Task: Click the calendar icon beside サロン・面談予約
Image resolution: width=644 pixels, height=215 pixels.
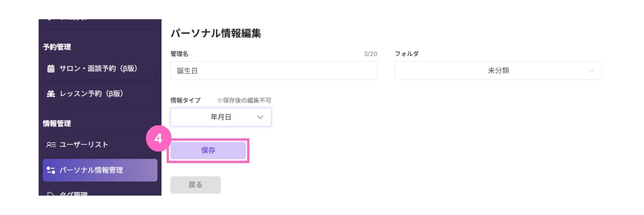Action: (x=51, y=69)
